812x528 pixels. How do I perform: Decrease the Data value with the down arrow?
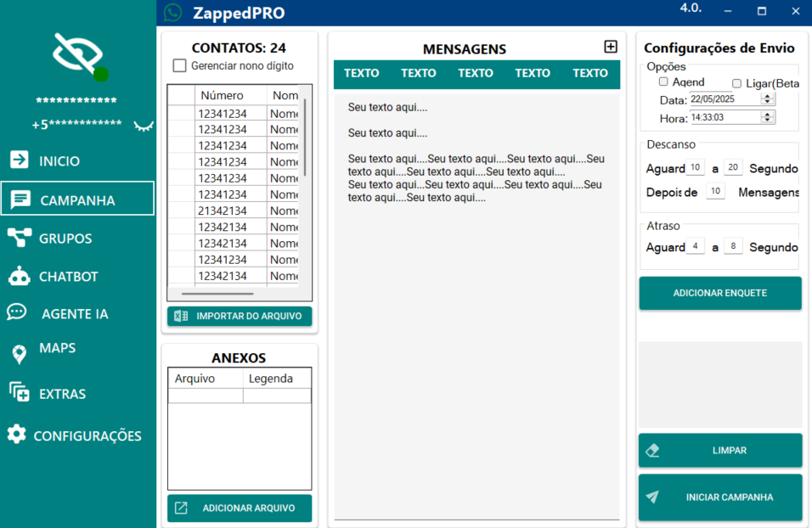click(x=768, y=102)
